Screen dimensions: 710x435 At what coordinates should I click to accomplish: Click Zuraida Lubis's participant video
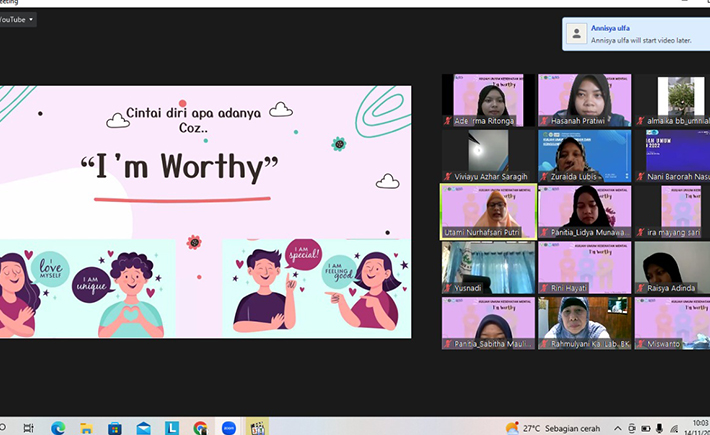(584, 155)
